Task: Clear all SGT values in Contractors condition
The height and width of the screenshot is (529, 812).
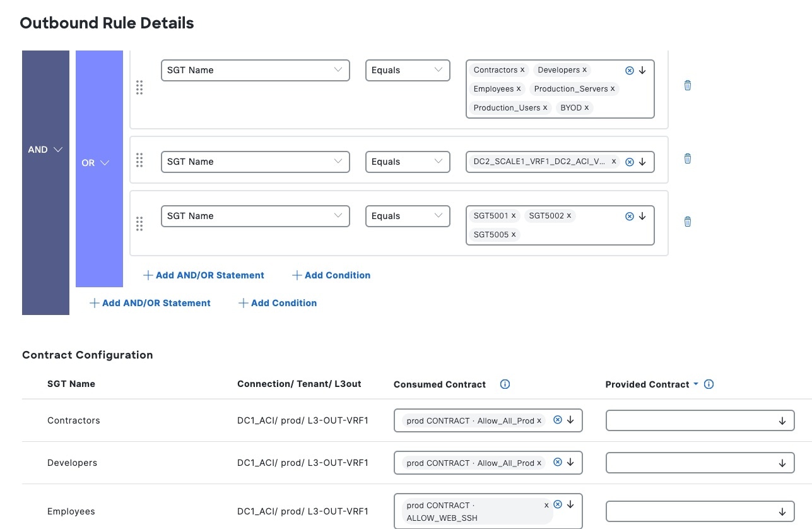Action: tap(629, 71)
